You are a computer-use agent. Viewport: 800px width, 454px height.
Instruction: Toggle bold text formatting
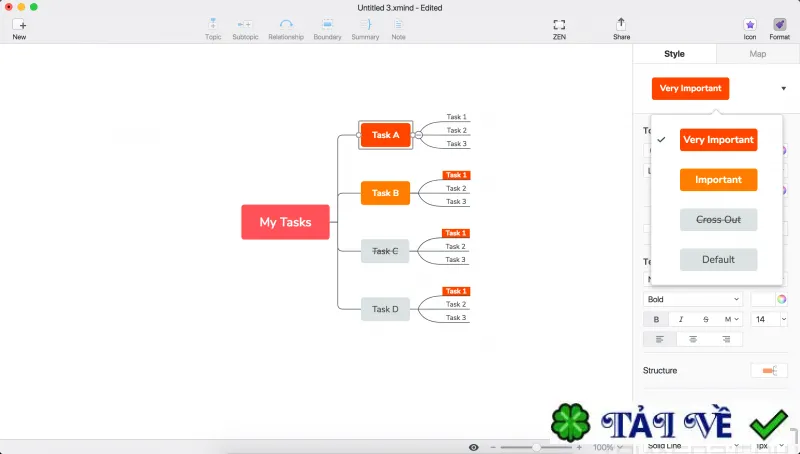(656, 319)
